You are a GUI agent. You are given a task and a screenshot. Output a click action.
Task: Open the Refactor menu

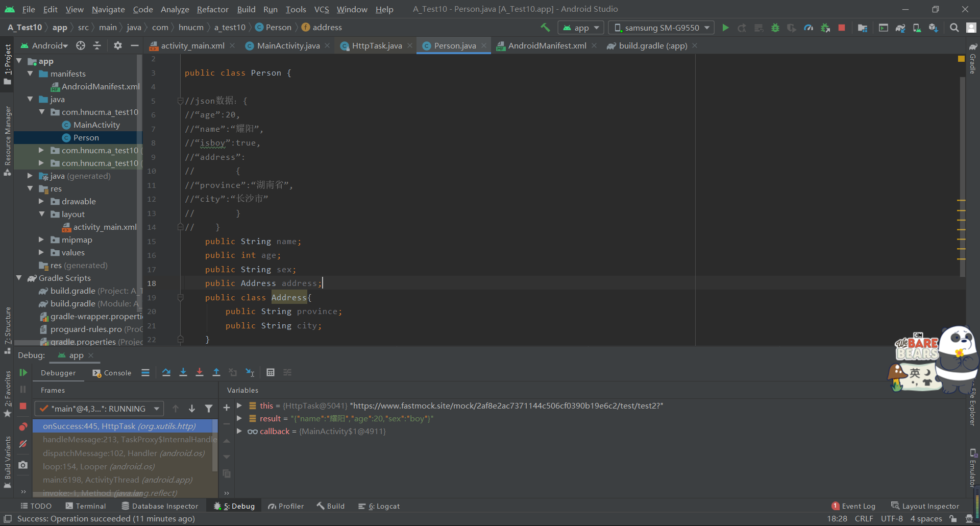[x=212, y=9]
